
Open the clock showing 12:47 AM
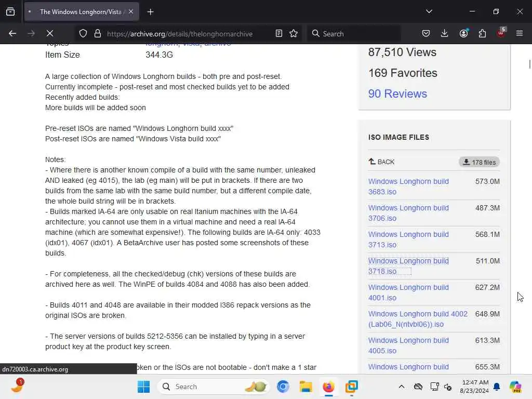click(474, 387)
